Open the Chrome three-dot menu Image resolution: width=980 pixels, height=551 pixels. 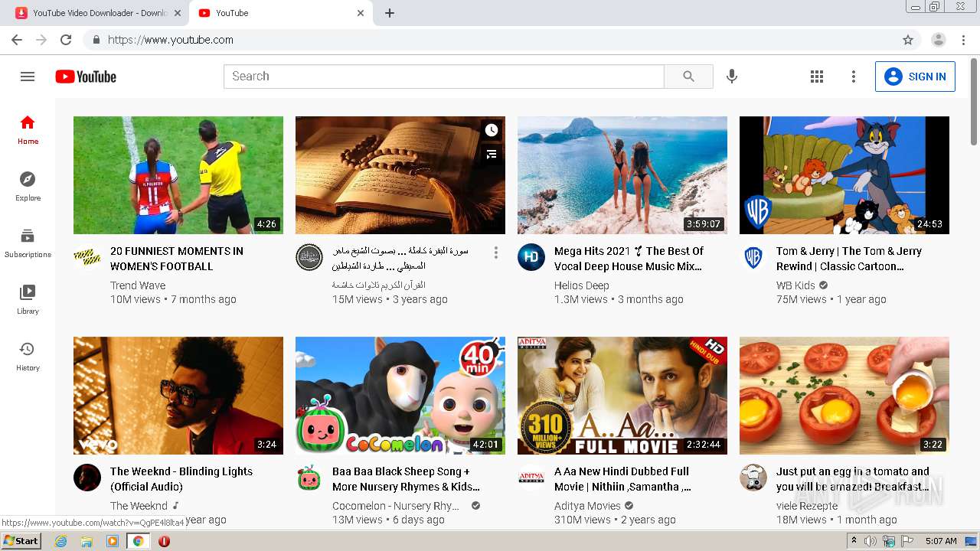964,40
